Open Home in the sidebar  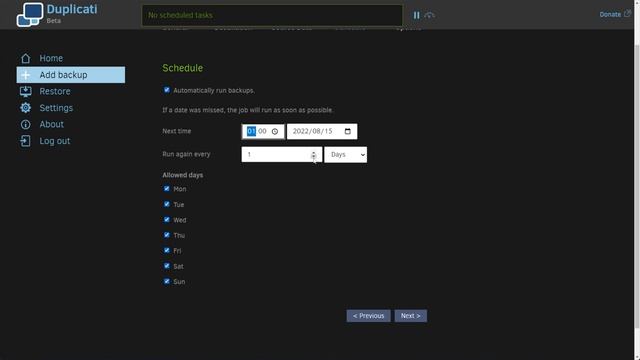51,58
